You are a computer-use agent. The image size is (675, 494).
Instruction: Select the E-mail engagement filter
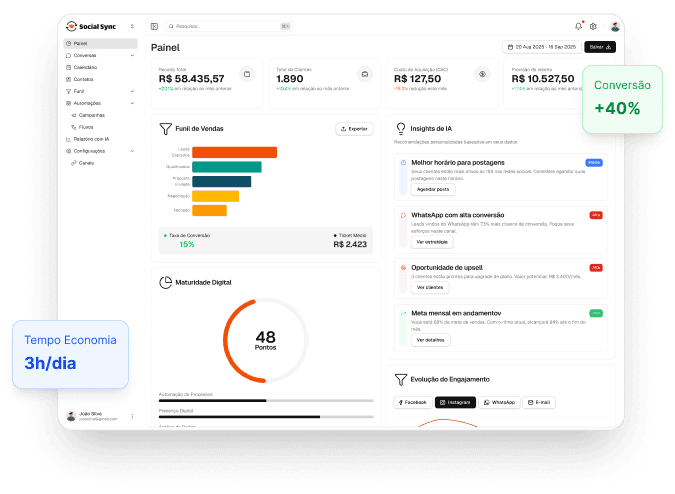pos(539,402)
